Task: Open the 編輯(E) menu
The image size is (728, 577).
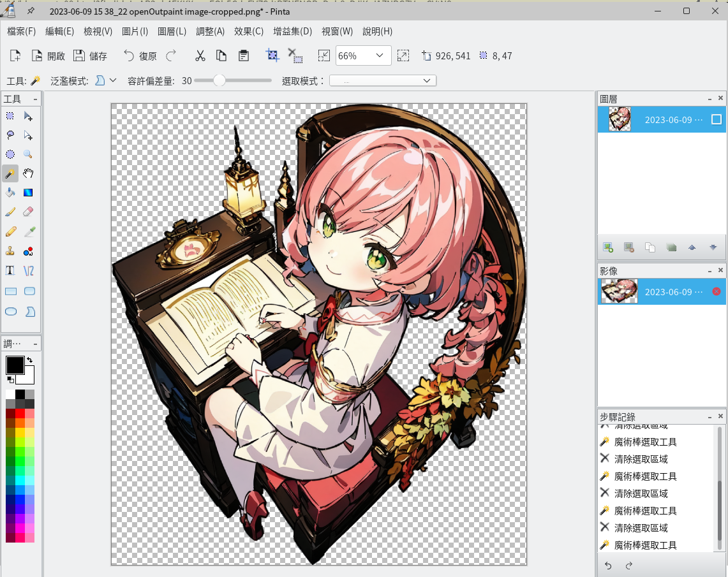Action: (59, 31)
